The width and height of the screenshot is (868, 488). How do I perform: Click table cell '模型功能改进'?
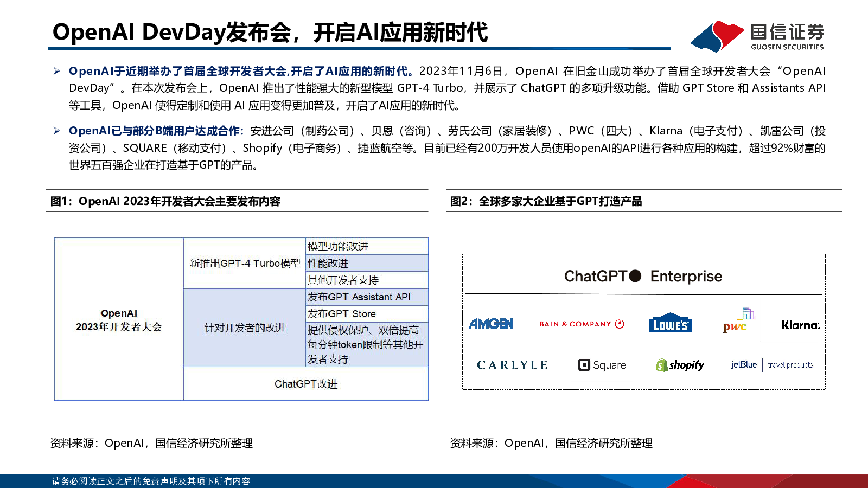click(367, 246)
